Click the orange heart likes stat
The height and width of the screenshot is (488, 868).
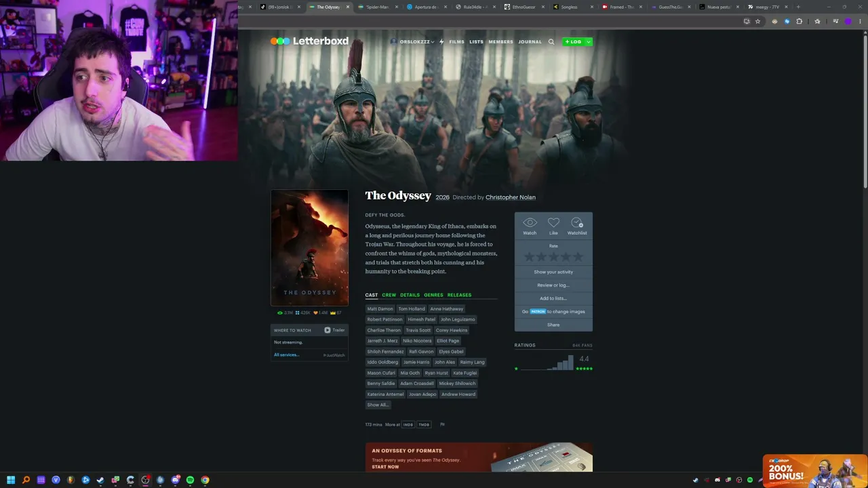click(x=321, y=312)
